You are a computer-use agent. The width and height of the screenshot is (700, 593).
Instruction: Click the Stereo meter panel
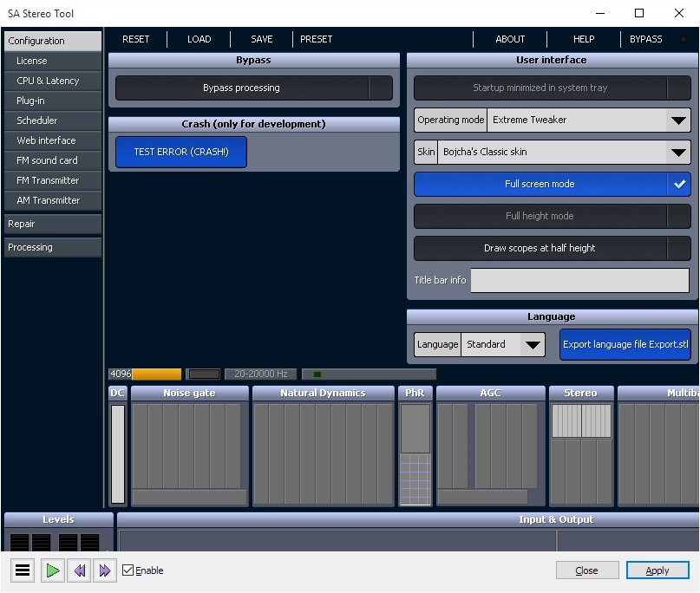click(x=581, y=446)
